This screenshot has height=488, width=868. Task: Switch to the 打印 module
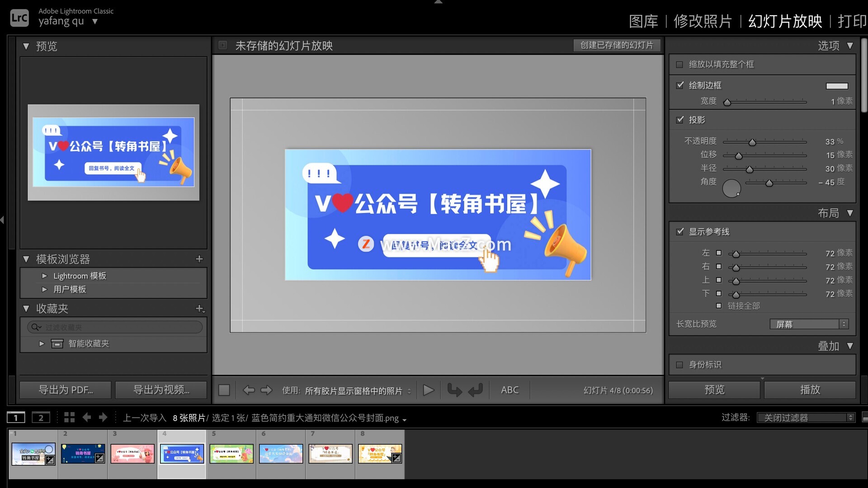click(x=852, y=21)
